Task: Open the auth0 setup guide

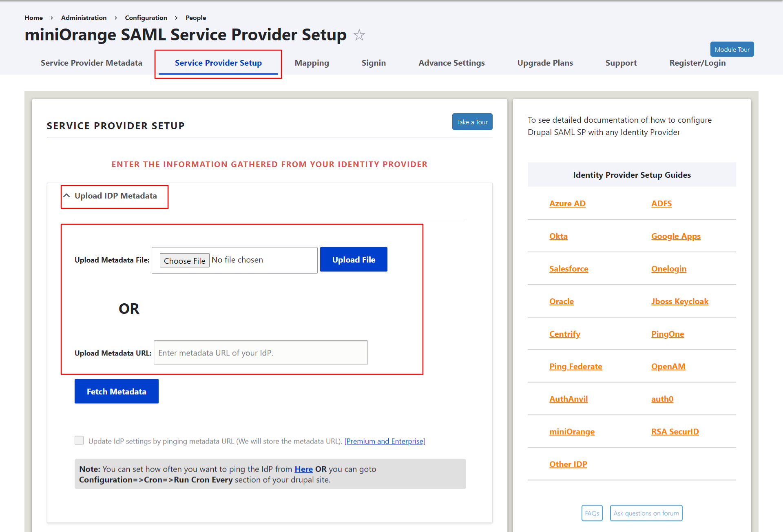Action: (662, 399)
